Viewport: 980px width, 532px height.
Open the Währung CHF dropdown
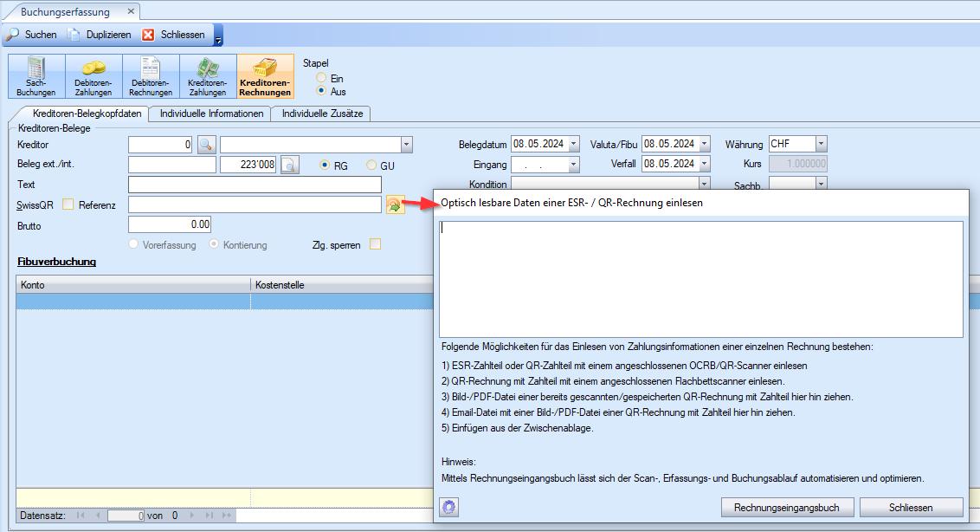coord(821,144)
